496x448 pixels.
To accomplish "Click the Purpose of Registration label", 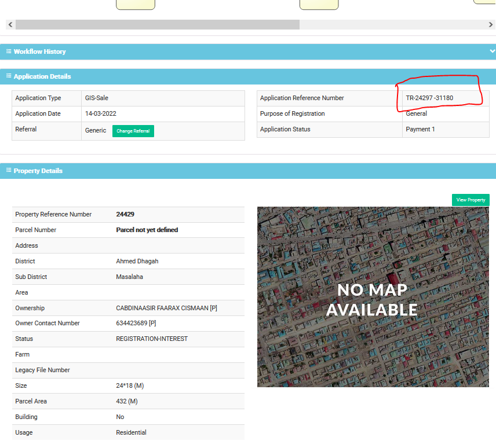I will (x=293, y=113).
